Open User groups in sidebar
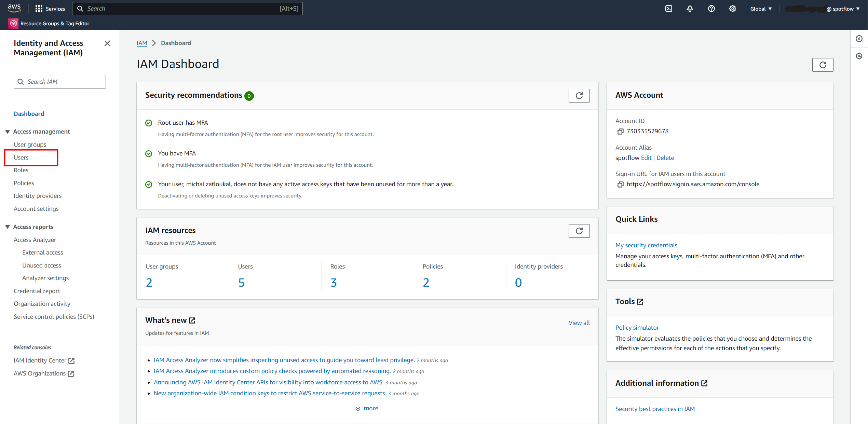The width and height of the screenshot is (868, 424). (30, 145)
